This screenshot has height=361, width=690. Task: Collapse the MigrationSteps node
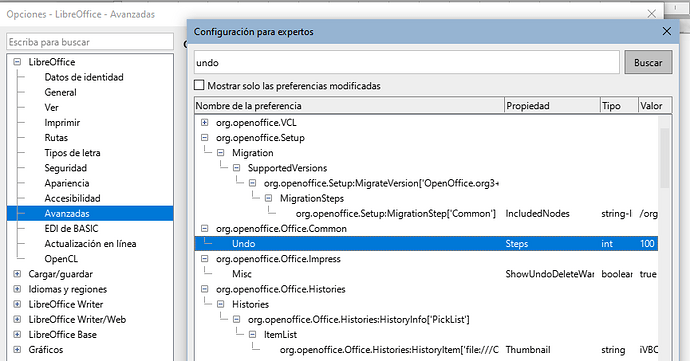[x=268, y=198]
